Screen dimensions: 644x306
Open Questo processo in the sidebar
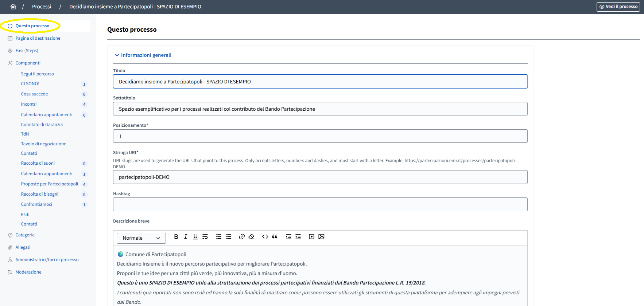click(32, 26)
